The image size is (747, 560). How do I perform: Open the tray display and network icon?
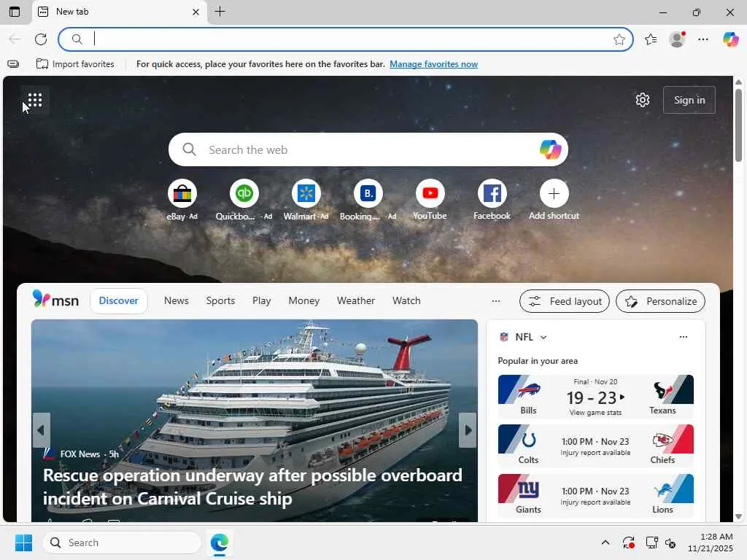(x=651, y=542)
